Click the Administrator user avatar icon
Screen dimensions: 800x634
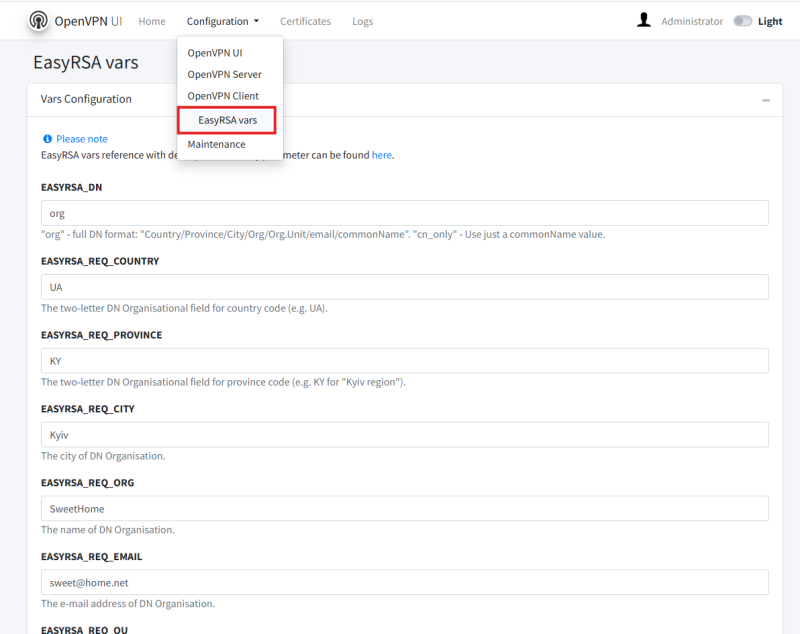point(644,20)
